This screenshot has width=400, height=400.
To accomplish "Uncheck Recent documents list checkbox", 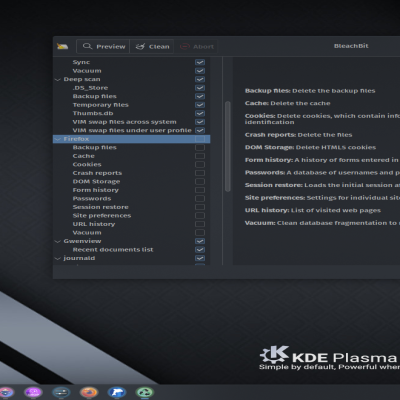I will 200,250.
